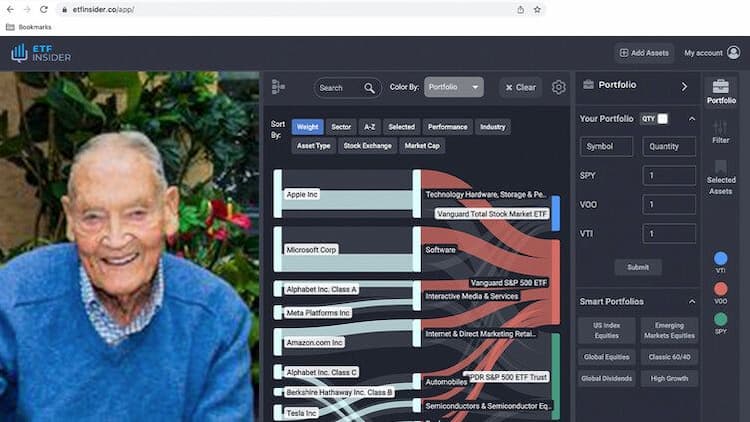Click the search magnifier icon
The height and width of the screenshot is (422, 750).
(369, 88)
